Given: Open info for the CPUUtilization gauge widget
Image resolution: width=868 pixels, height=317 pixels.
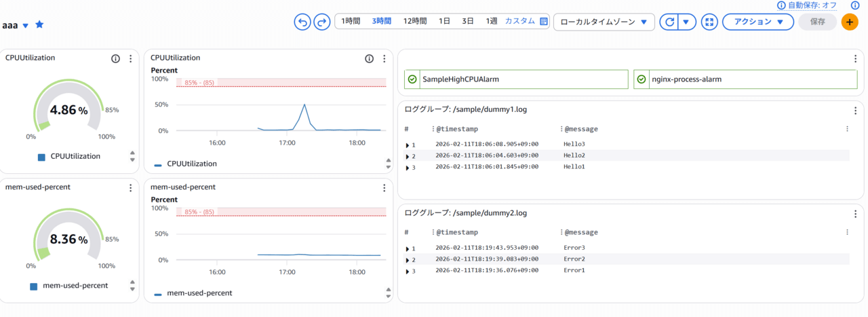Looking at the screenshot, I should [116, 59].
